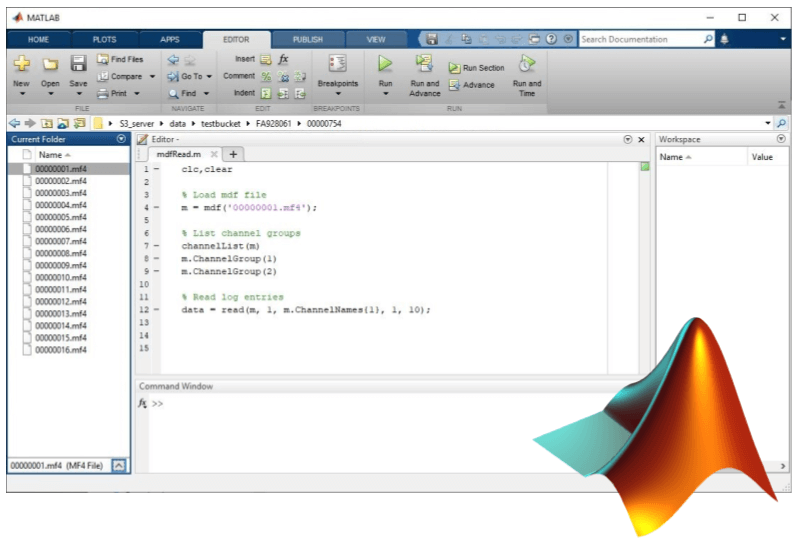The width and height of the screenshot is (800, 540).
Task: Expand the Breakpoints dropdown arrow
Action: tap(338, 94)
